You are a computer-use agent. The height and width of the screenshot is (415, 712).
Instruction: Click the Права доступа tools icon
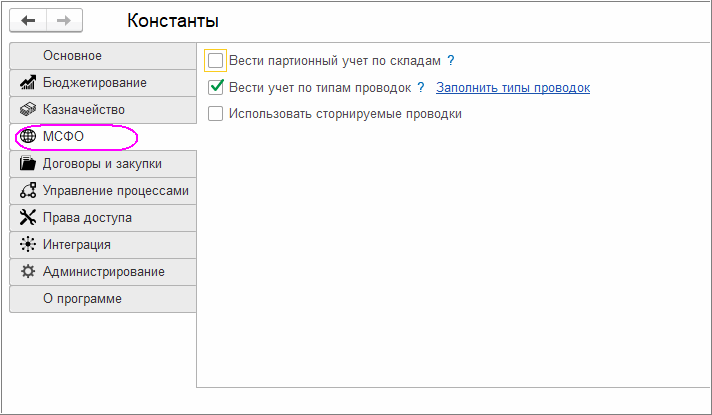click(28, 217)
